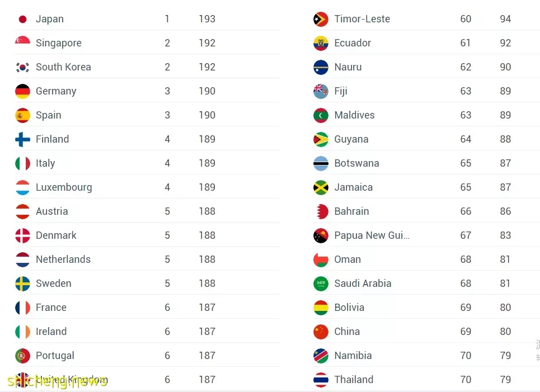Select the Sweden country name

coord(54,284)
